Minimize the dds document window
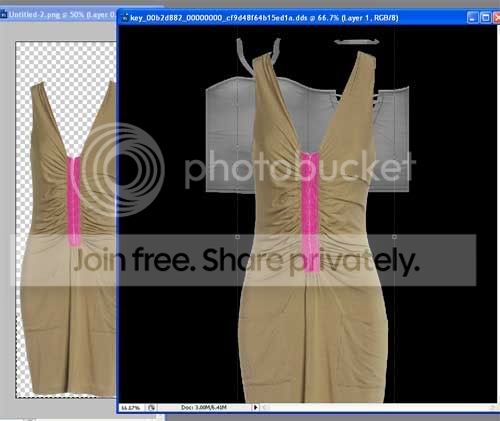The image size is (500, 421). [x=472, y=18]
